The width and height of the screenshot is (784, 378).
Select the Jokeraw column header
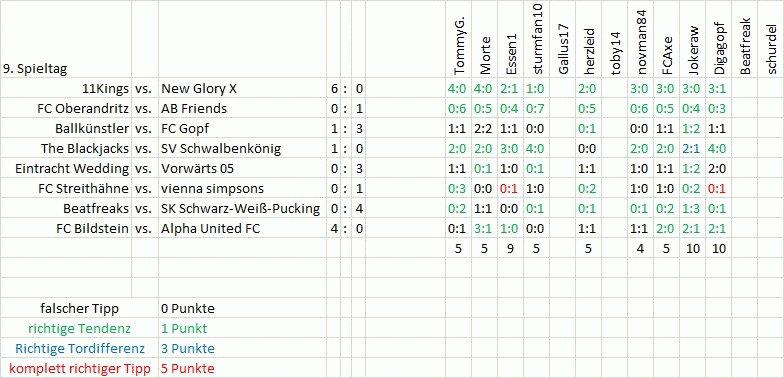(x=692, y=40)
